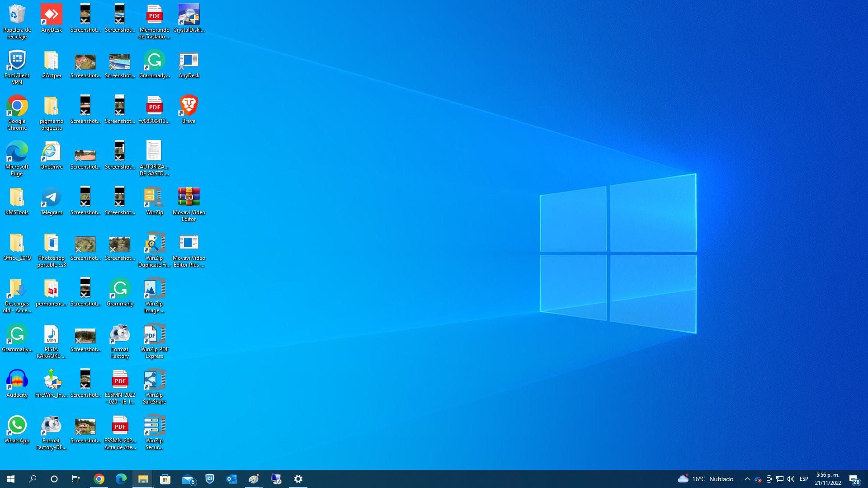The width and height of the screenshot is (868, 488).
Task: Click the Format Factory desktop shortcut
Action: [120, 335]
